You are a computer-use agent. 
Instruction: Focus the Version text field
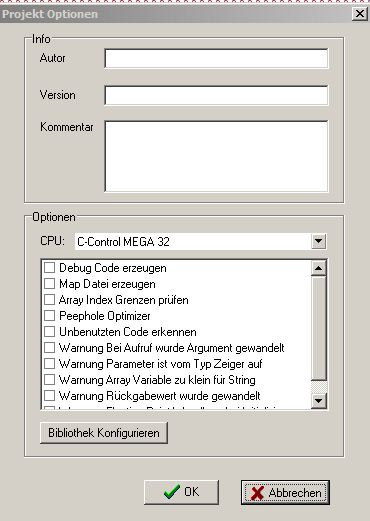tap(216, 95)
